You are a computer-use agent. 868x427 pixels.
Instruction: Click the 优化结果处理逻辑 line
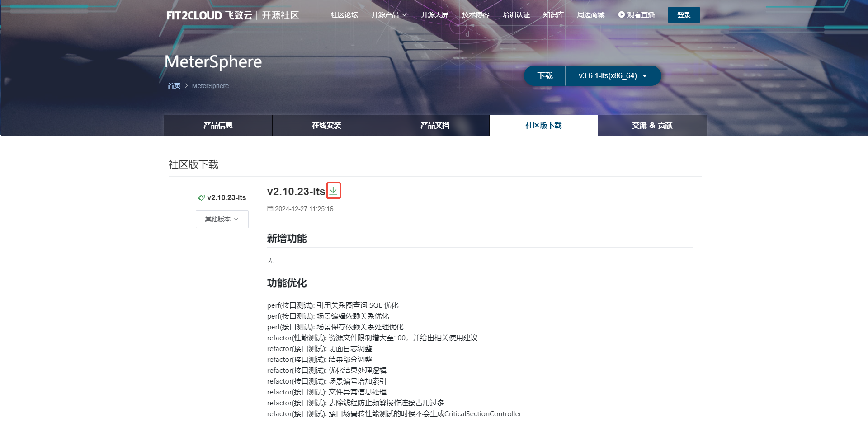pyautogui.click(x=327, y=371)
